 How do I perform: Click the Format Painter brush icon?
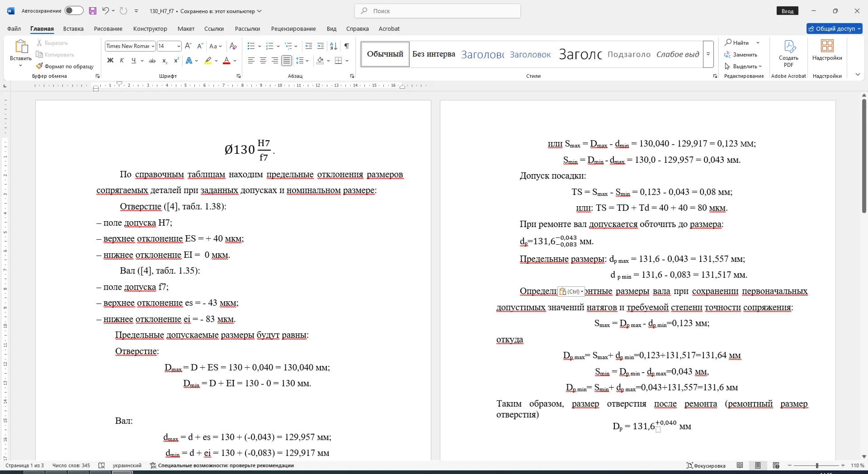(39, 66)
